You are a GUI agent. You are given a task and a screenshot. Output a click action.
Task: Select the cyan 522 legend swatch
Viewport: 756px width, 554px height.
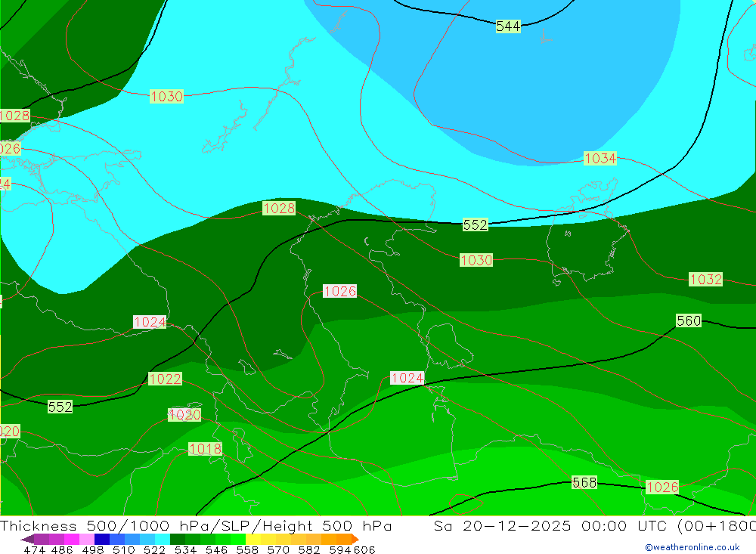point(163,539)
